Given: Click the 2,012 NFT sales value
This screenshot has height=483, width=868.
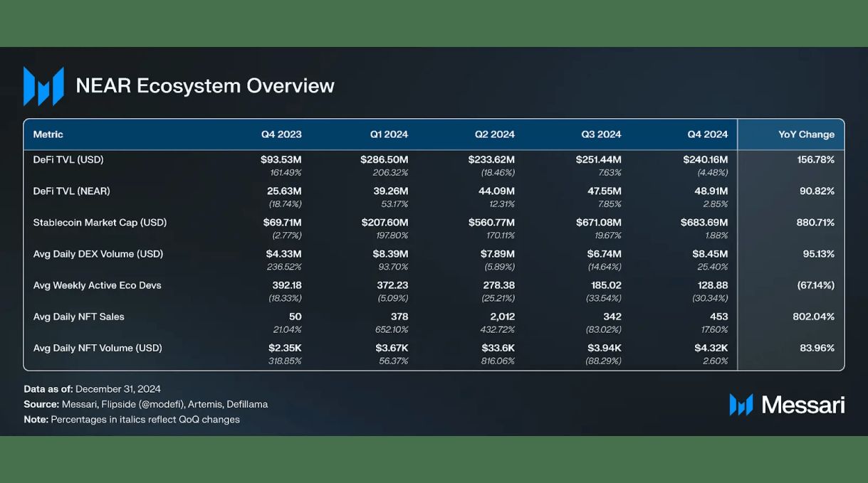Looking at the screenshot, I should [502, 317].
